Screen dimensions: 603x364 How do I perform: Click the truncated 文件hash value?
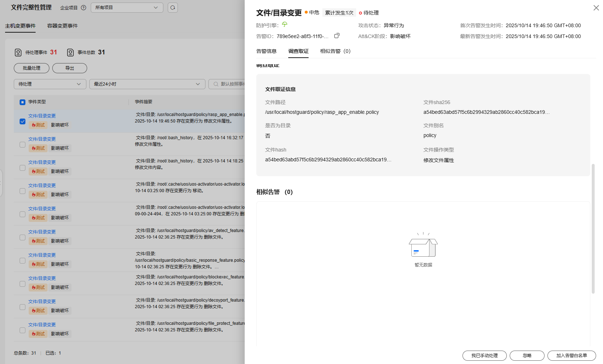[x=328, y=160]
